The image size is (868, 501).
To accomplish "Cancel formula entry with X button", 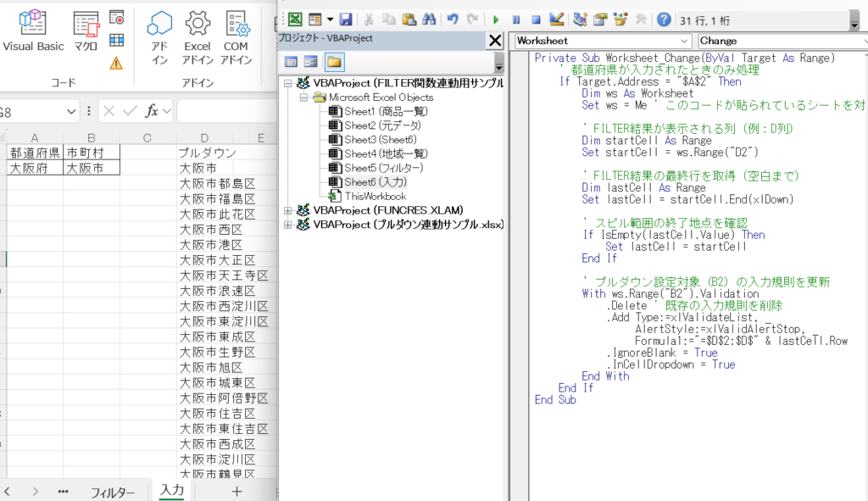I will 109,112.
